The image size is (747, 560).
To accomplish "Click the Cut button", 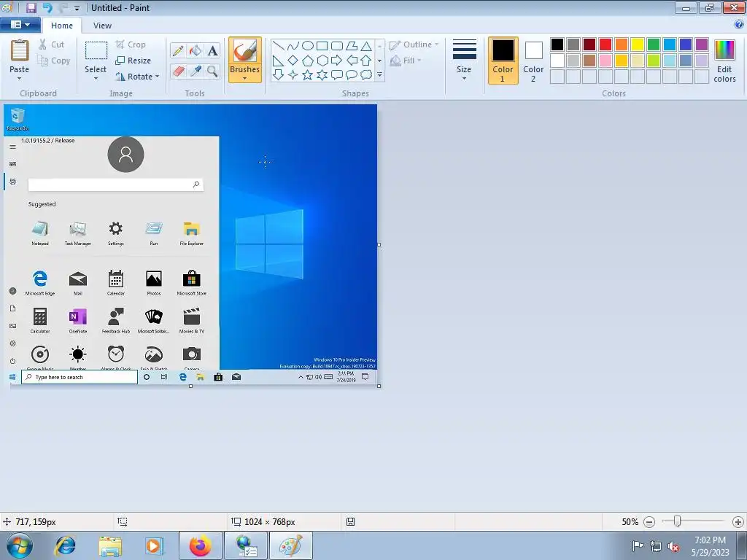I will click(x=52, y=44).
